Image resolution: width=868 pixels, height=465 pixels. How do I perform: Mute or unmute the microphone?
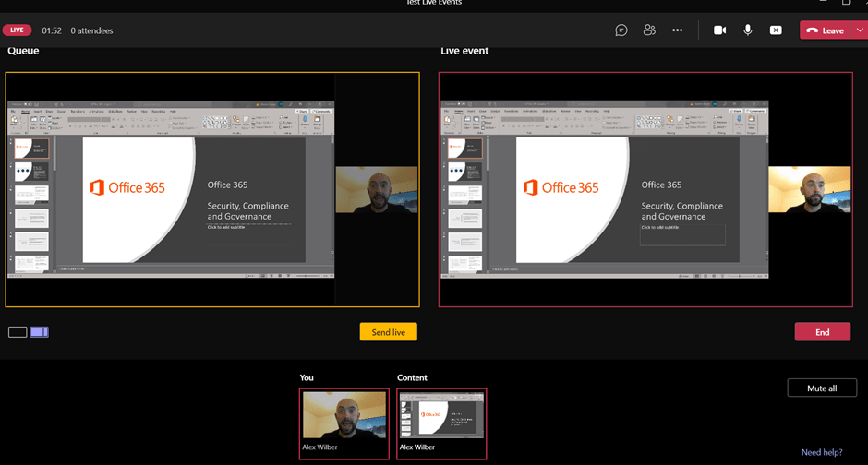(x=748, y=30)
